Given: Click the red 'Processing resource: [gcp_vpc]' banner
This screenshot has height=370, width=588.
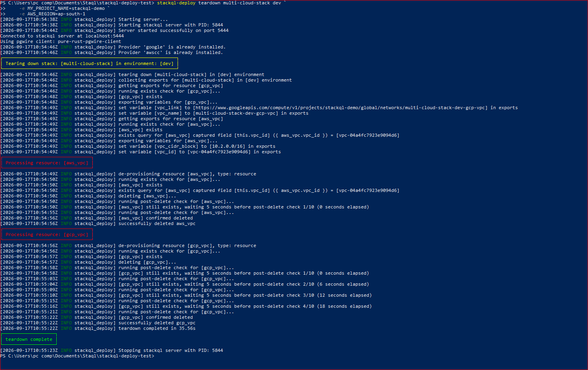Looking at the screenshot, I should tap(47, 234).
